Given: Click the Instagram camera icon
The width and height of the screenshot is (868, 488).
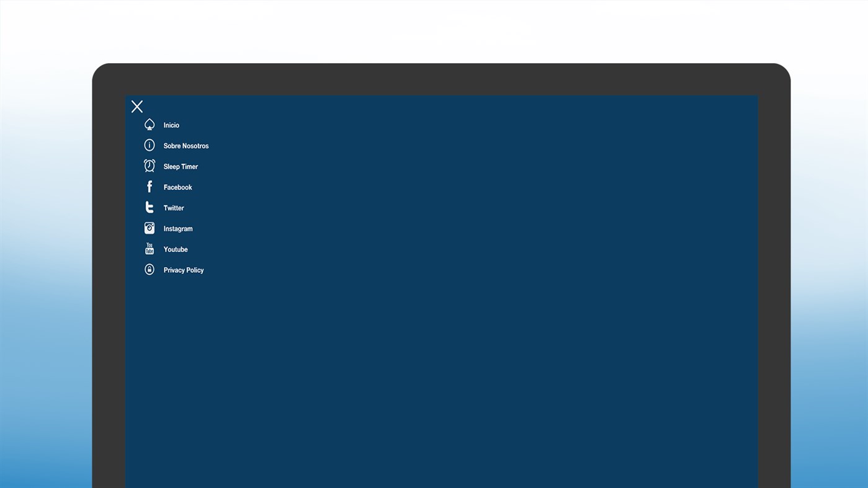Looking at the screenshot, I should click(x=150, y=228).
